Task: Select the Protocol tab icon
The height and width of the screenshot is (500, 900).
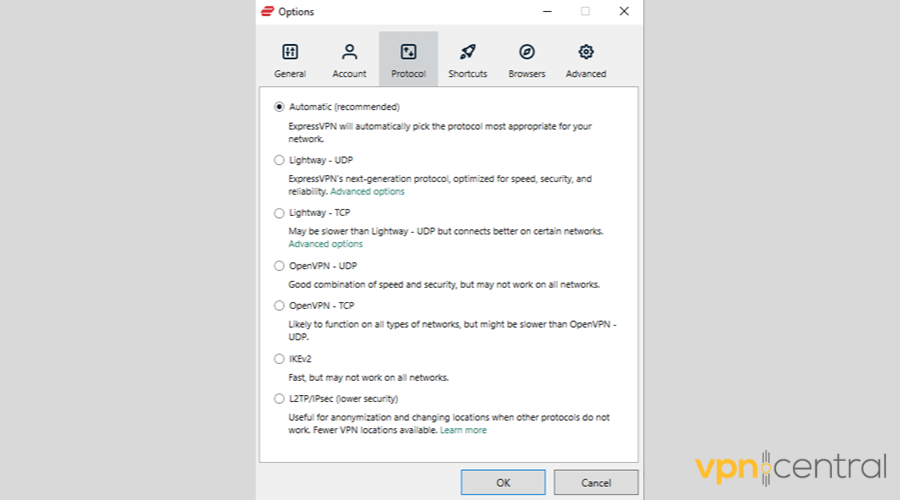Action: [x=408, y=52]
